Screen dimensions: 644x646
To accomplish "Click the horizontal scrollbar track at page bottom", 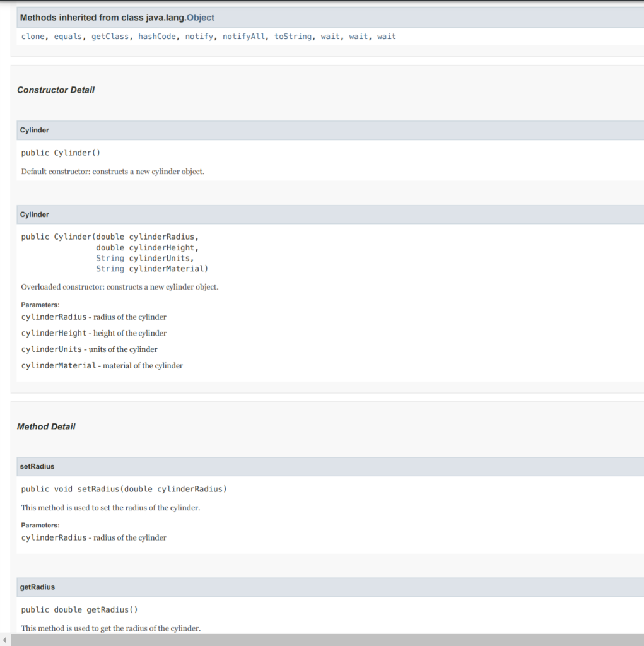I will coord(315,640).
